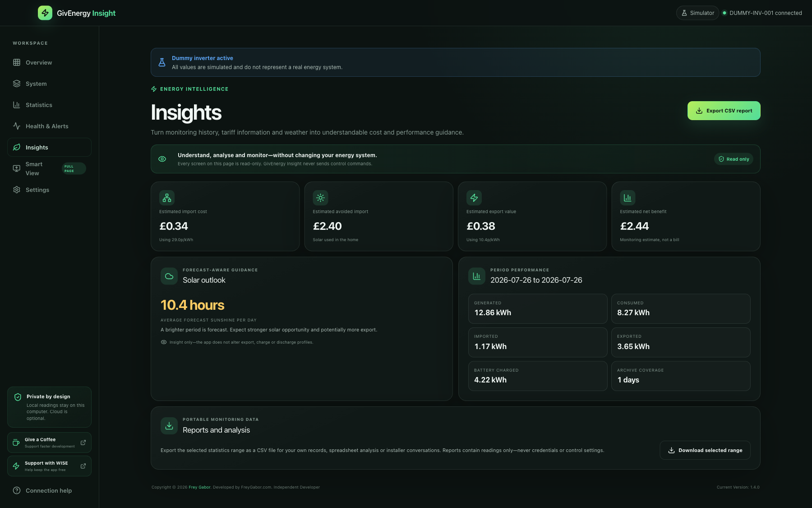Open the Support with WISE link
This screenshot has width=812, height=508.
pyautogui.click(x=49, y=466)
